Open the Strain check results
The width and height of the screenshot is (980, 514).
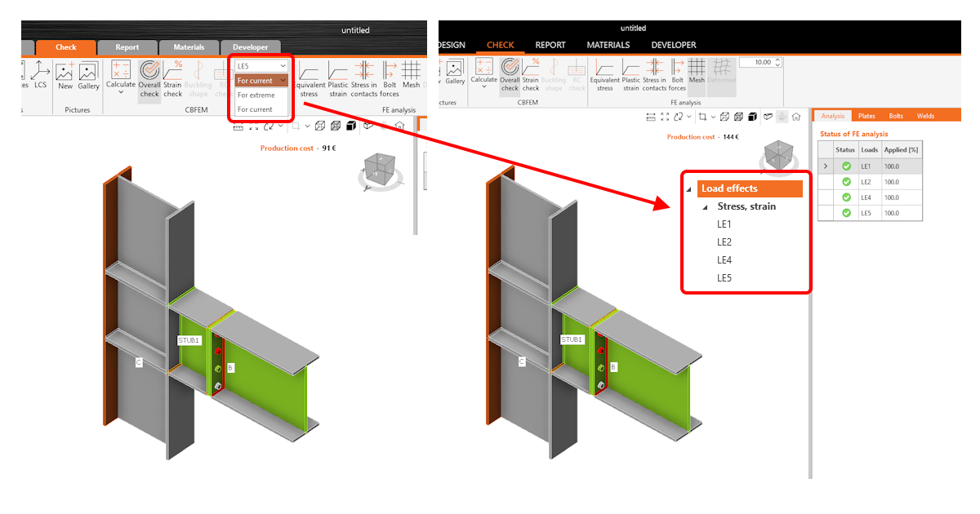coord(531,78)
